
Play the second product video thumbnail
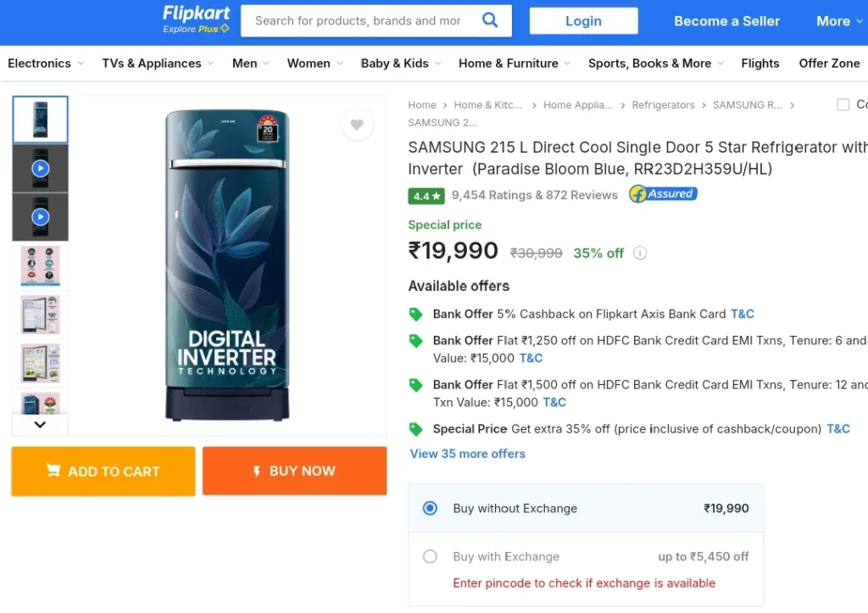(x=41, y=216)
